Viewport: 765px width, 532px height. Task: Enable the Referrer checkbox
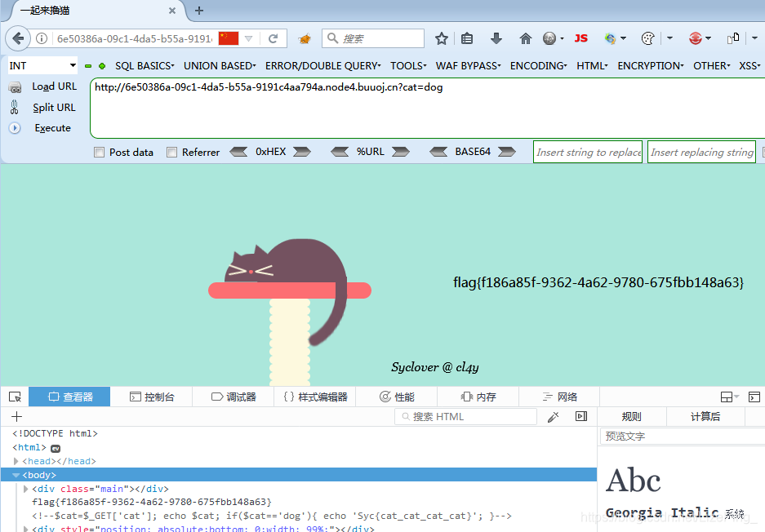pos(171,152)
